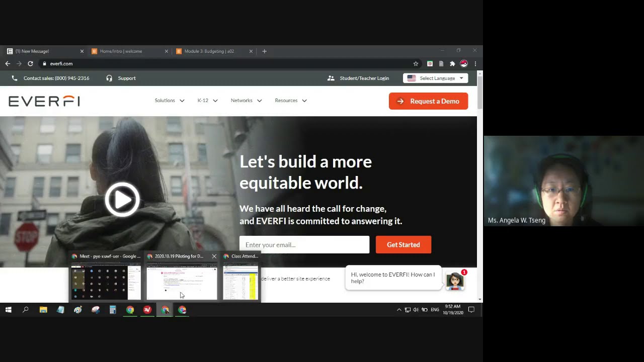Open the first Chrome icon on taskbar
Viewport: 644px width, 362px height.
tap(130, 310)
